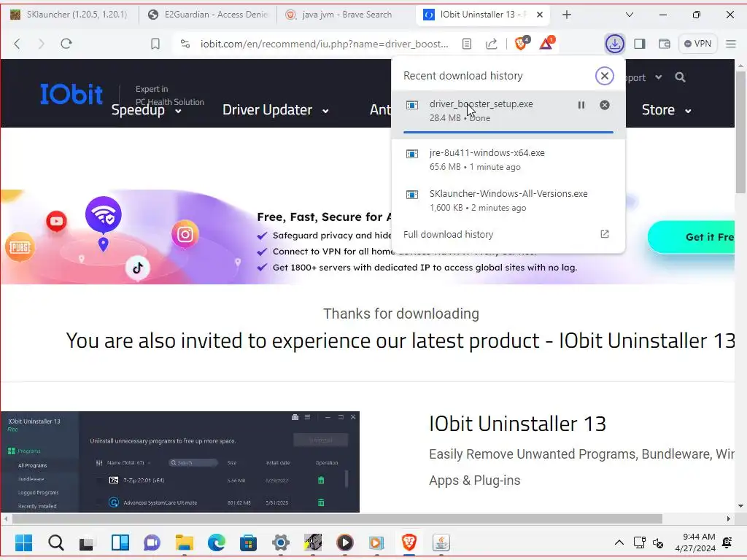This screenshot has width=747, height=560.
Task: Click the VPN button in toolbar
Action: click(x=697, y=44)
